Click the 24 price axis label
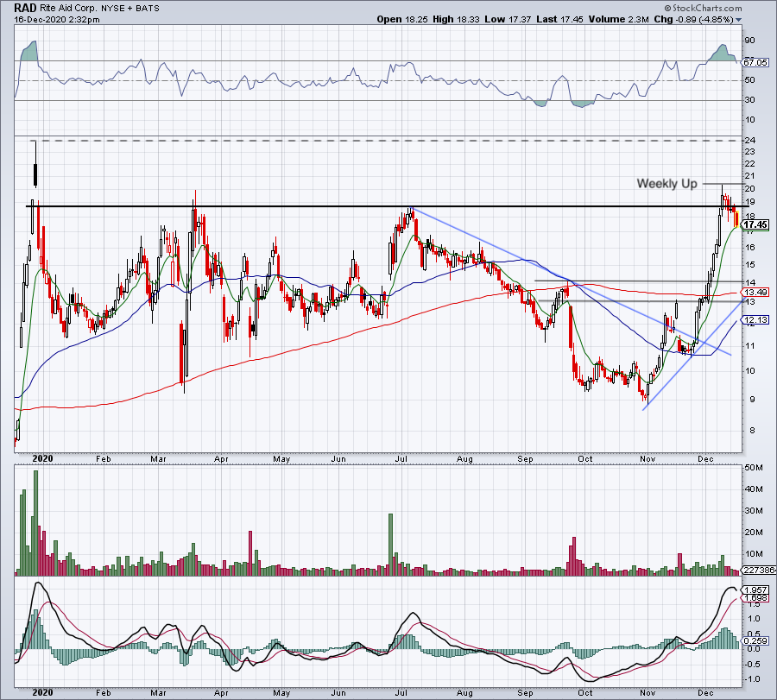This screenshot has height=700, width=777. click(x=749, y=141)
